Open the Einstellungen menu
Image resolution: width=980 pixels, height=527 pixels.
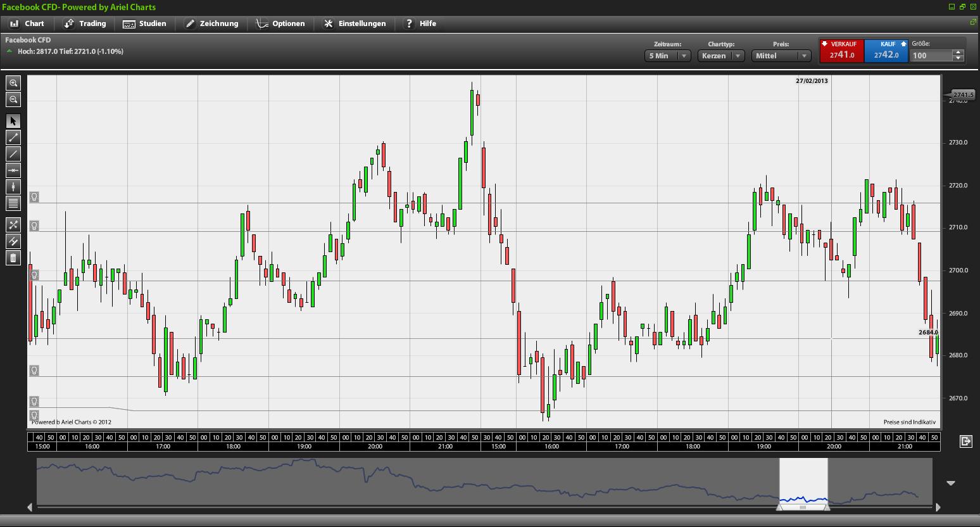355,23
